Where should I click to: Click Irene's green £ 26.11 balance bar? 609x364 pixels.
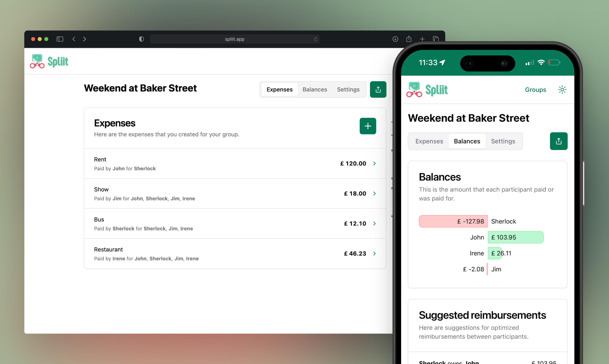[x=495, y=253]
